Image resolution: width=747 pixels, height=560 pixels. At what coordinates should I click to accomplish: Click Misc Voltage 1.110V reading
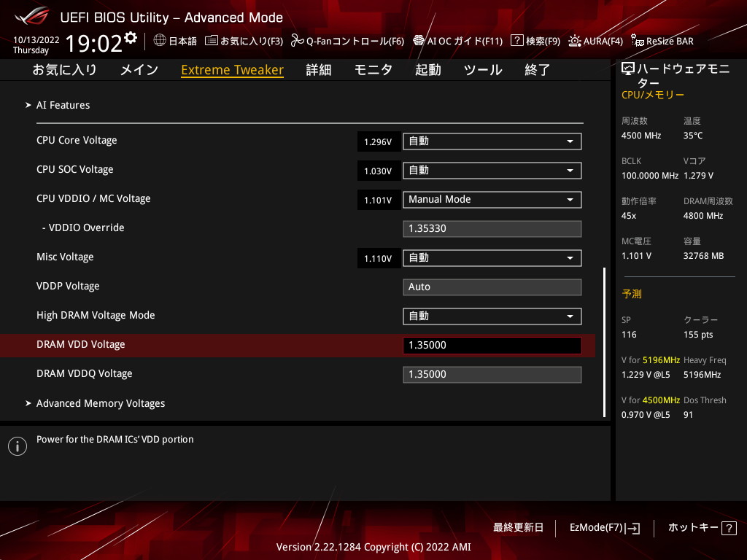coord(378,259)
